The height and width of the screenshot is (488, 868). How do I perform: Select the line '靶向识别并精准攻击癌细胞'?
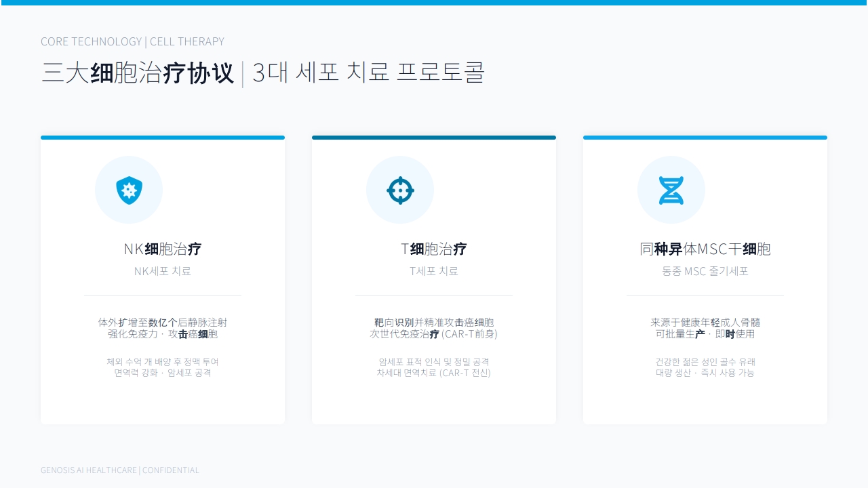[434, 323]
